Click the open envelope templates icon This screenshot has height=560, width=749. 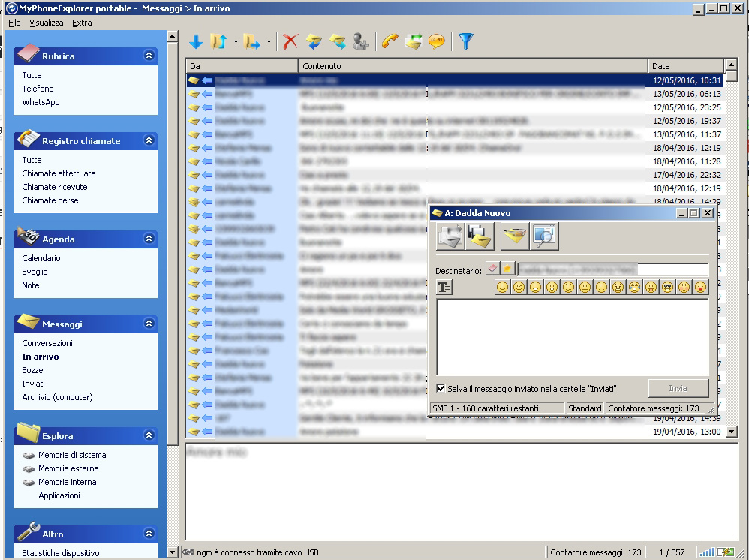point(515,236)
